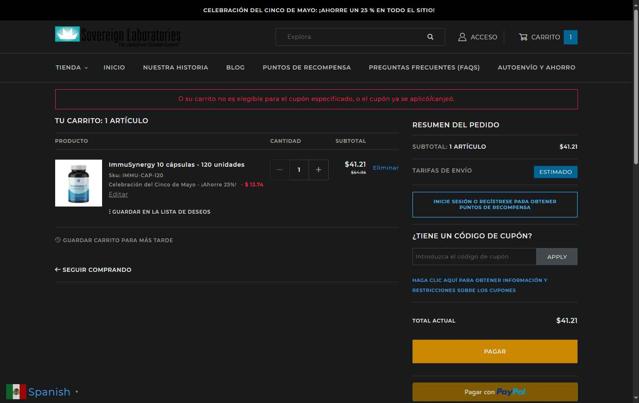Increase quantity with the plus button

(319, 170)
